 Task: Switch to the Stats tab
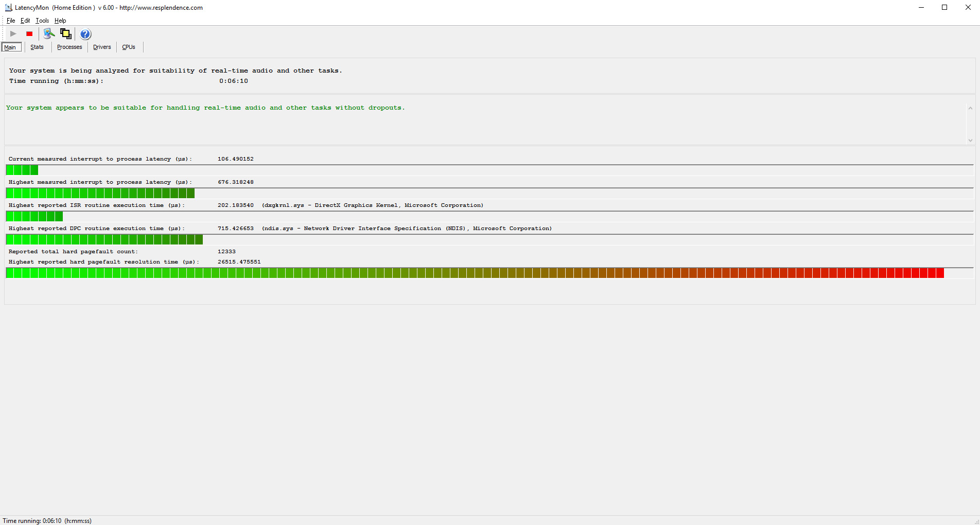coord(37,47)
